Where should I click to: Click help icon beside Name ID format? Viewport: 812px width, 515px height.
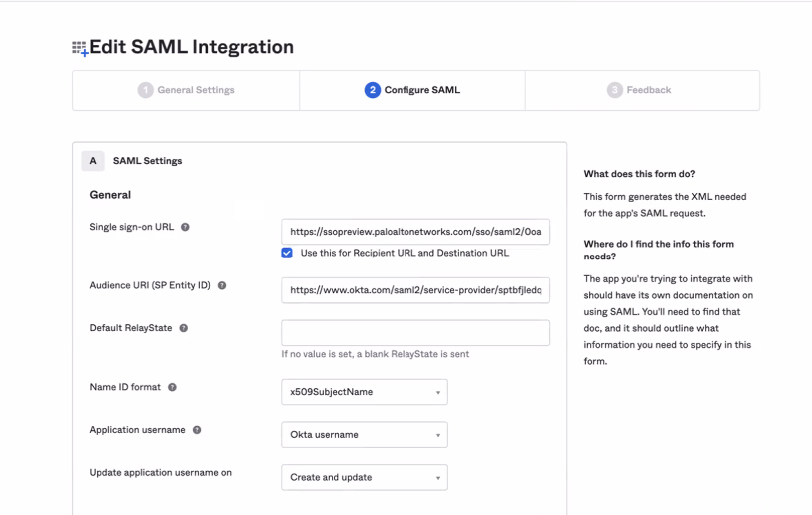click(x=173, y=387)
